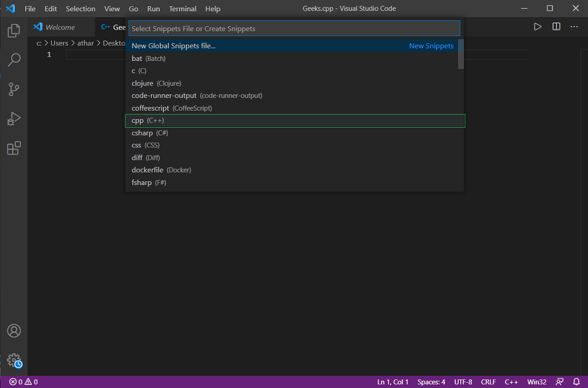Image resolution: width=588 pixels, height=388 pixels.
Task: Click the snippets list scrollbar thumb
Action: point(461,55)
